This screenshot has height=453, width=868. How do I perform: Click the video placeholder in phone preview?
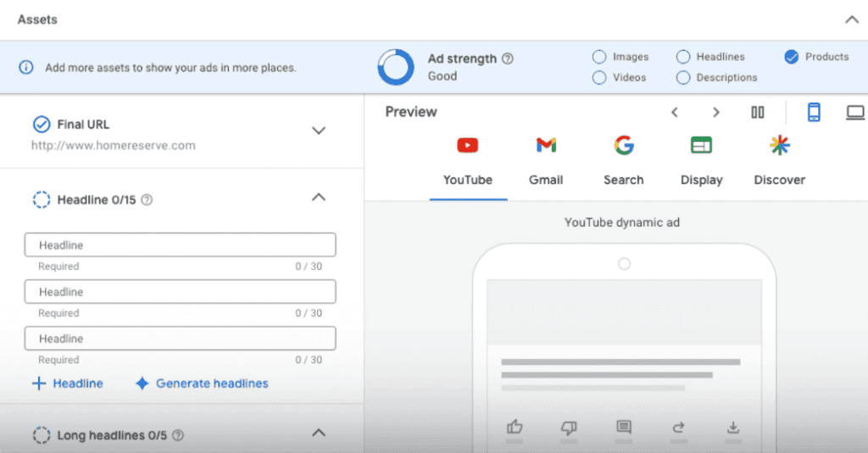click(x=624, y=312)
